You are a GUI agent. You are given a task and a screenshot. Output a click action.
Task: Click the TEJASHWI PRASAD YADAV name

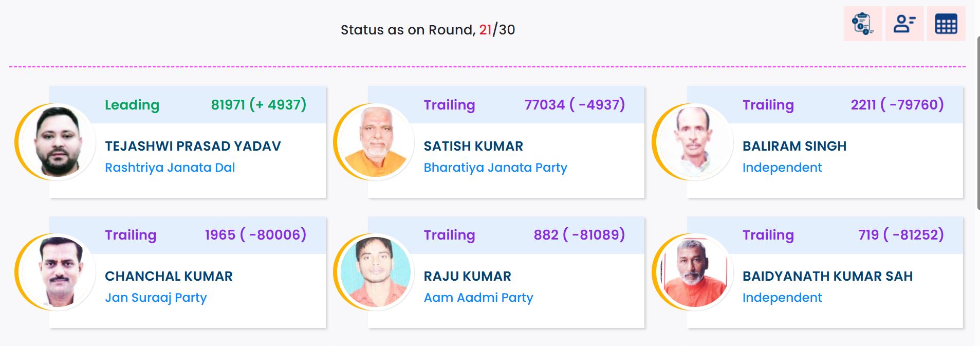pos(193,146)
